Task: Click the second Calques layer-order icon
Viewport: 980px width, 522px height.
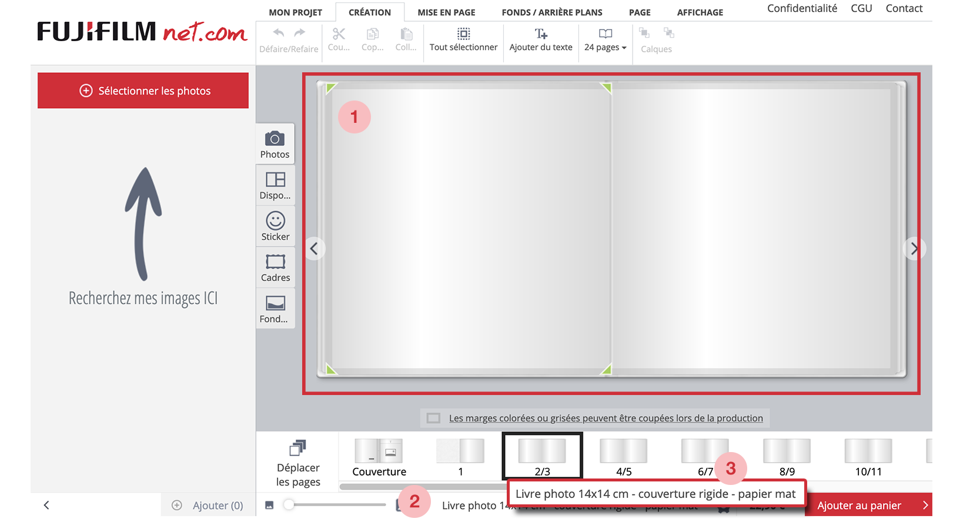Action: (x=669, y=33)
